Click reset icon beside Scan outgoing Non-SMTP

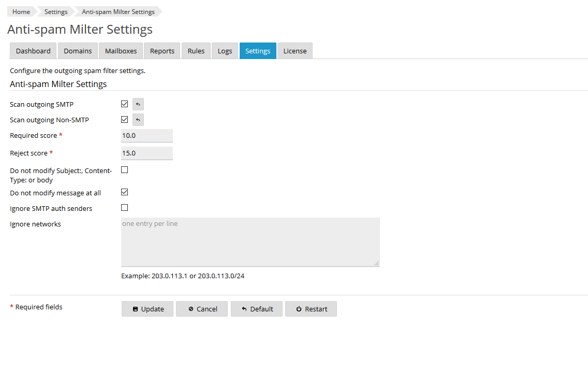(138, 120)
